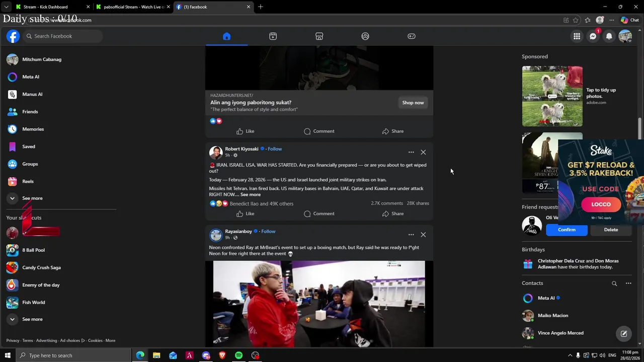644x362 pixels.
Task: Search contacts magnifier icon
Action: pos(614,284)
